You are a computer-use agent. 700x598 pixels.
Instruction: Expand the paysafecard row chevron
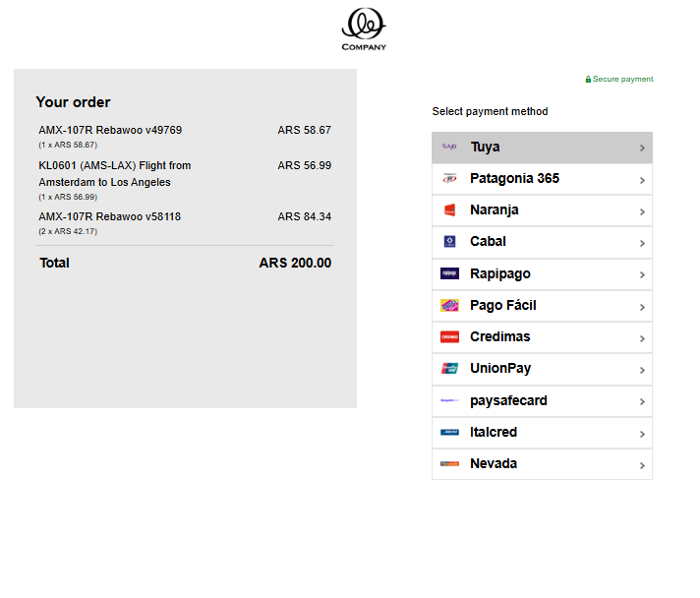[642, 402]
